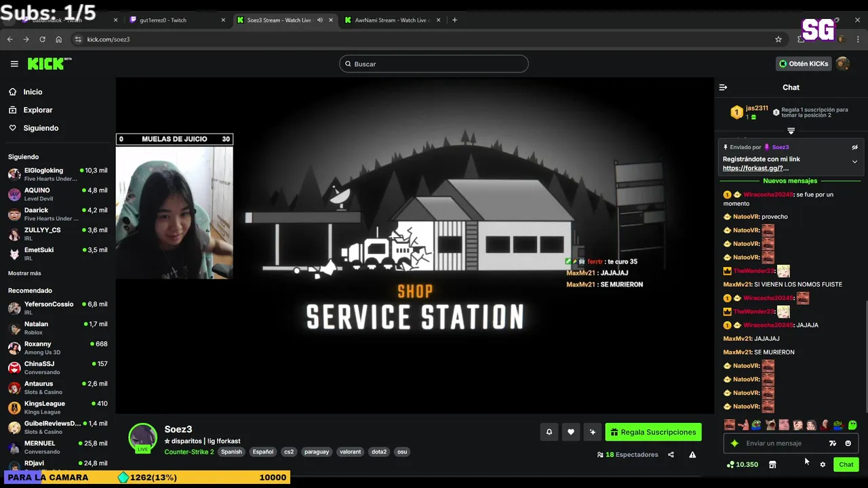Open ChinaSSJ recommended channel

click(58, 367)
